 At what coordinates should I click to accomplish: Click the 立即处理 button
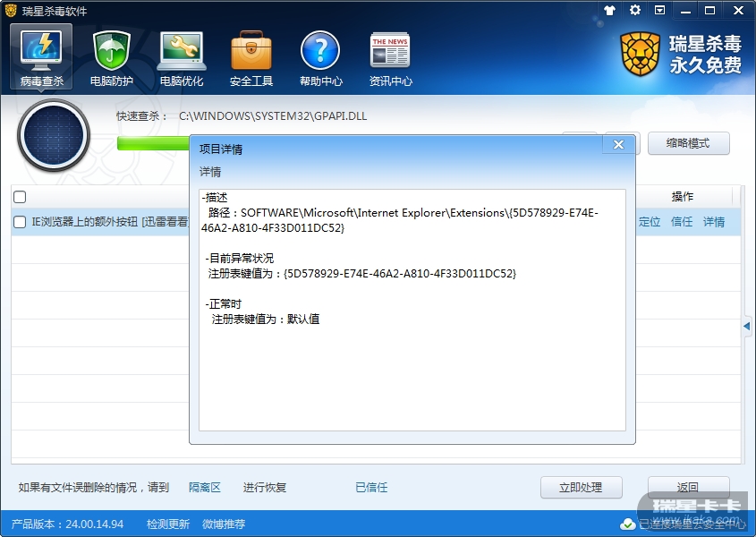[581, 487]
